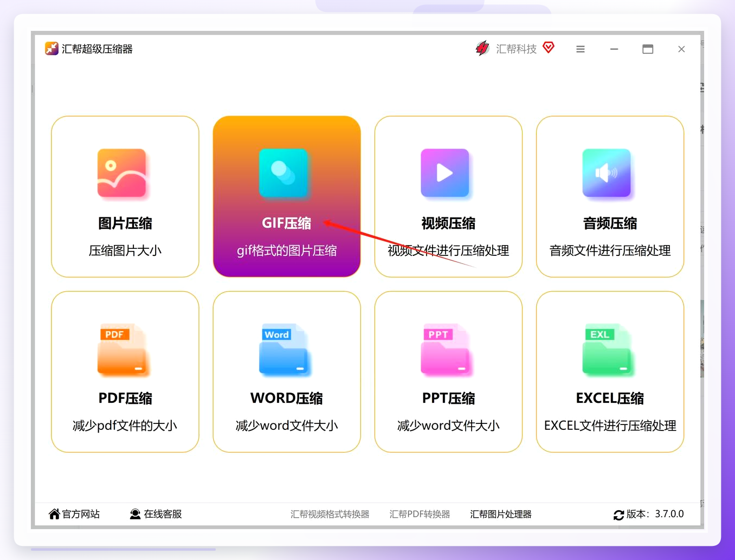Screen dimensions: 735x560
Task: Click the PPT压缩 title label
Action: pos(448,398)
